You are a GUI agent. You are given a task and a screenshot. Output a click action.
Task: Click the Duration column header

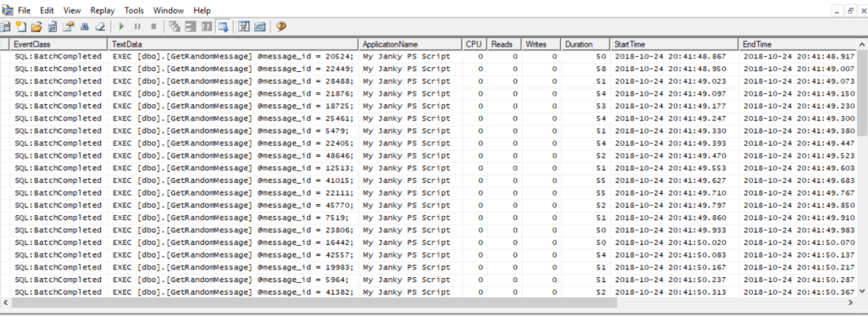point(585,44)
